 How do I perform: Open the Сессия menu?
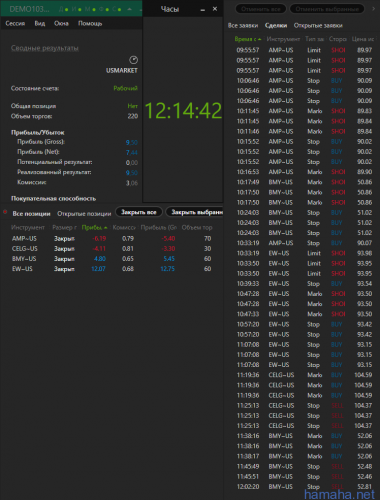click(x=15, y=23)
